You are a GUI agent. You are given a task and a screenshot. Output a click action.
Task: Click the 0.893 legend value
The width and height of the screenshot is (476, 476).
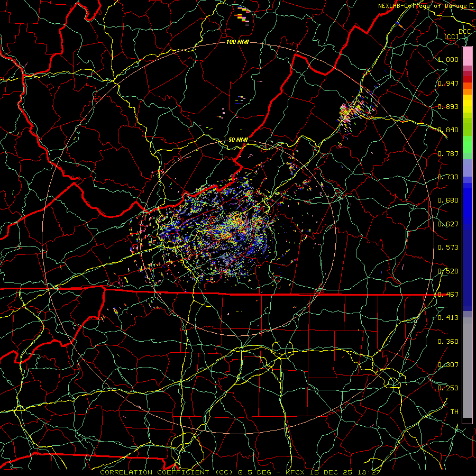(448, 106)
